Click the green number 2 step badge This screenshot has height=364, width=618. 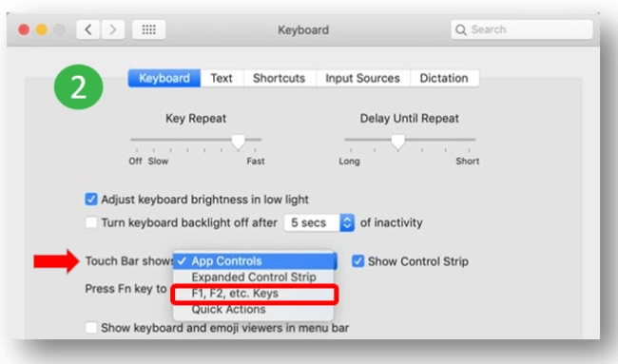[x=78, y=86]
